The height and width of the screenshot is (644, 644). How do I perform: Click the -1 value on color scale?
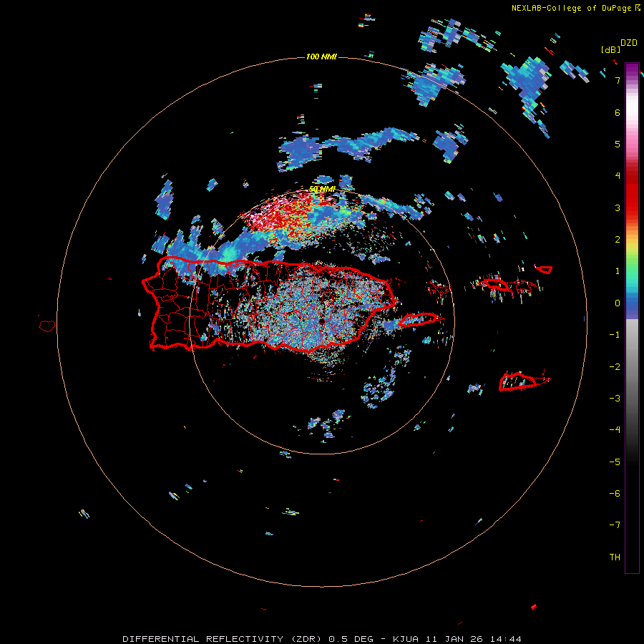(x=615, y=335)
